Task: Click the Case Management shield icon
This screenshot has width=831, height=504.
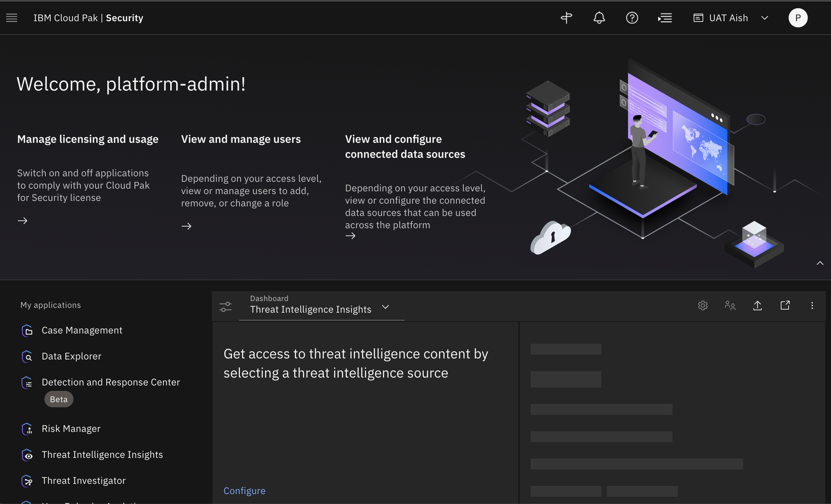Action: (27, 330)
